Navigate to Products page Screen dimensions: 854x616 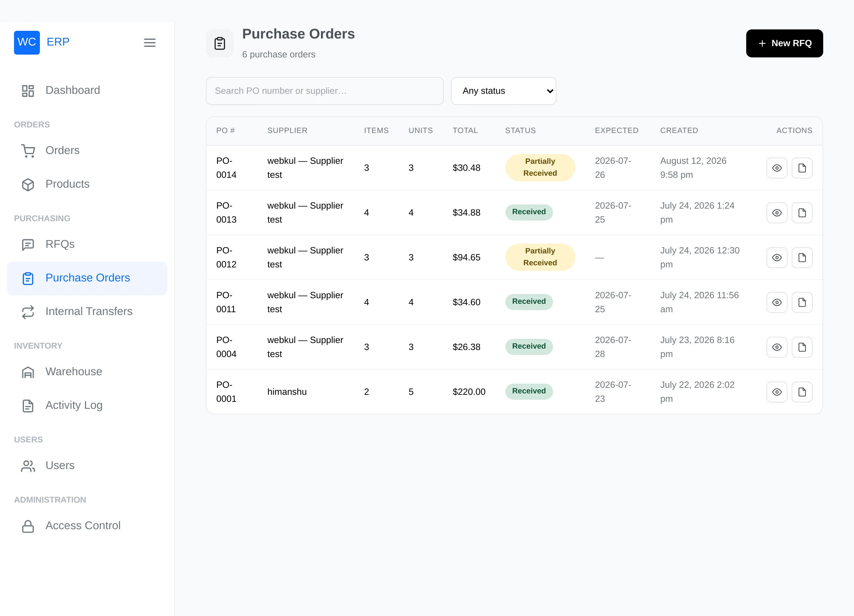87,184
